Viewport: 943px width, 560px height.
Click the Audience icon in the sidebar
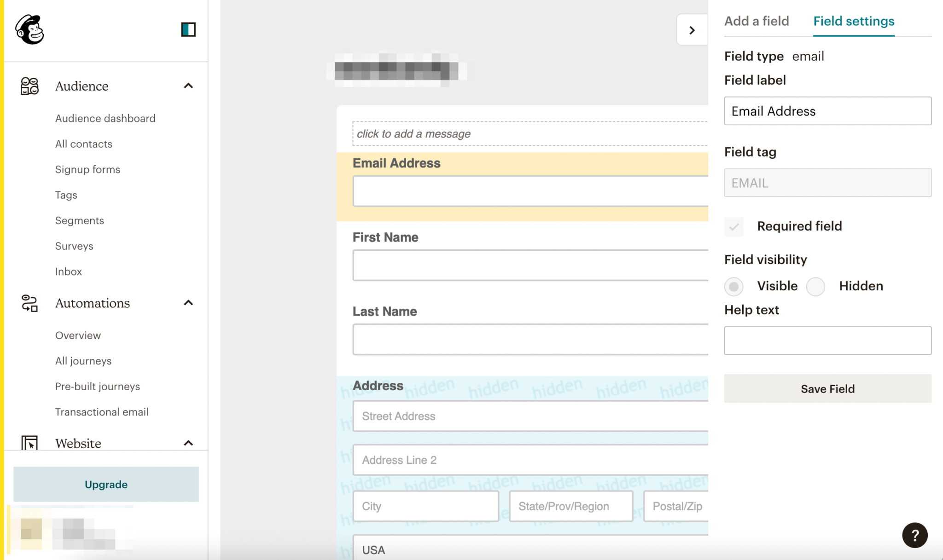click(29, 86)
